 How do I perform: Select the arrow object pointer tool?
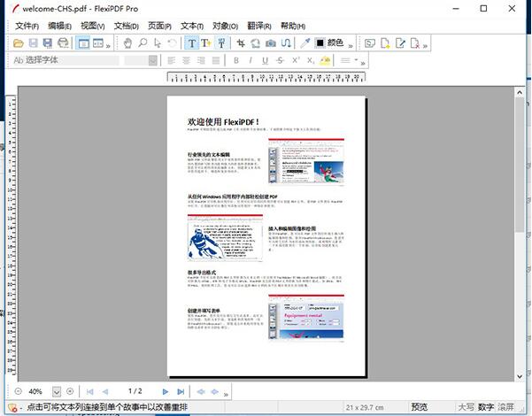coord(158,43)
